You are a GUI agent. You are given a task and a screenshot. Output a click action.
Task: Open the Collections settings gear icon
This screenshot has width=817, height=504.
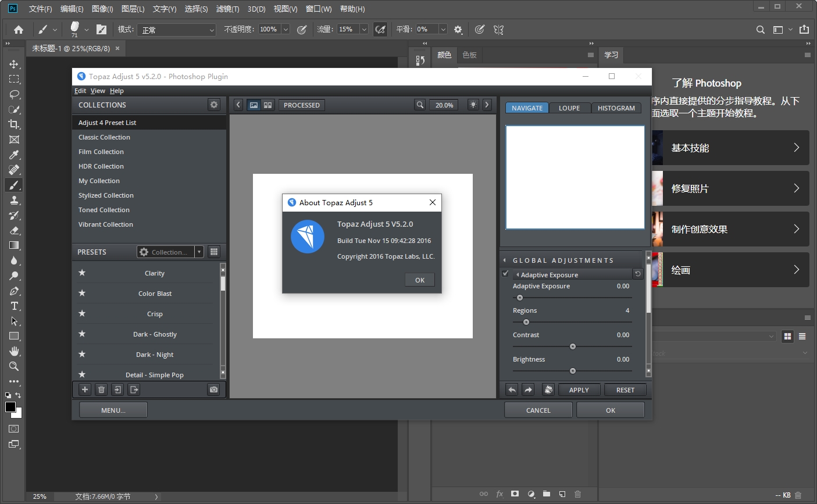214,105
